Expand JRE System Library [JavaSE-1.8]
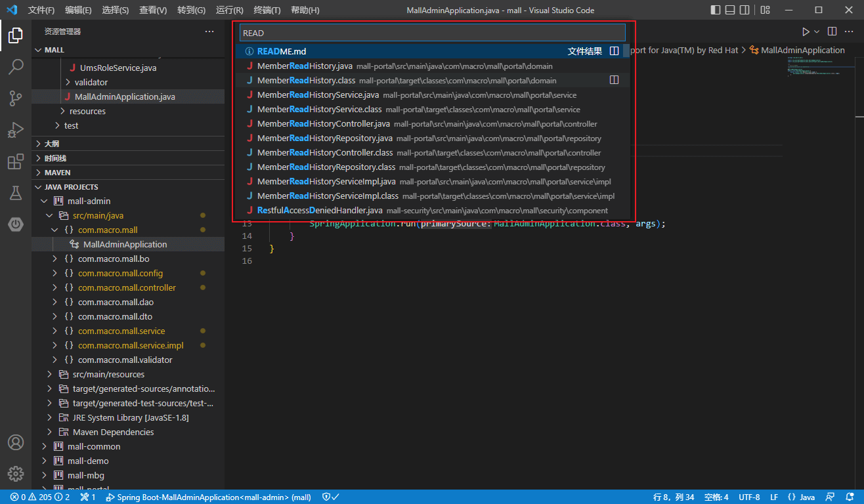The width and height of the screenshot is (864, 504). [x=49, y=417]
